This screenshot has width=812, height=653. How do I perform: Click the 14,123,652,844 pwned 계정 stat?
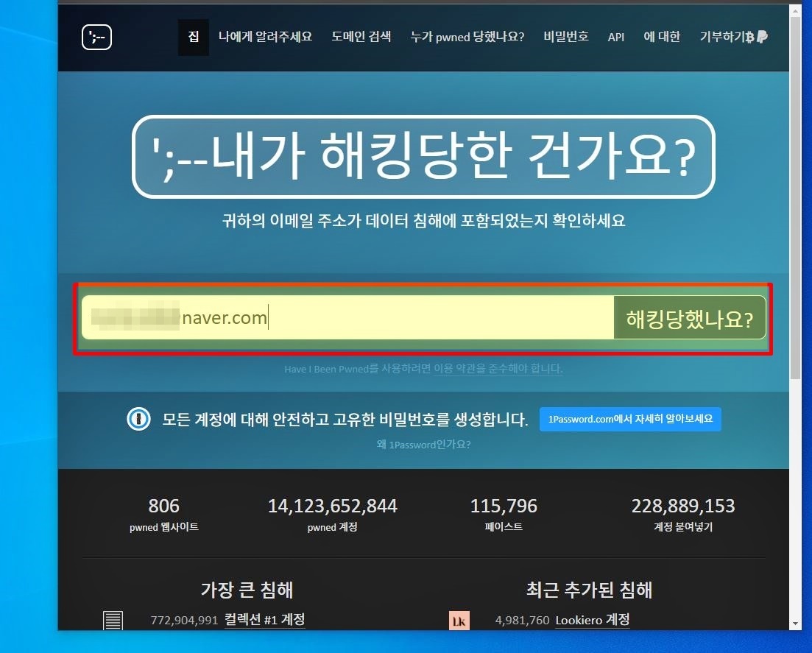click(333, 514)
